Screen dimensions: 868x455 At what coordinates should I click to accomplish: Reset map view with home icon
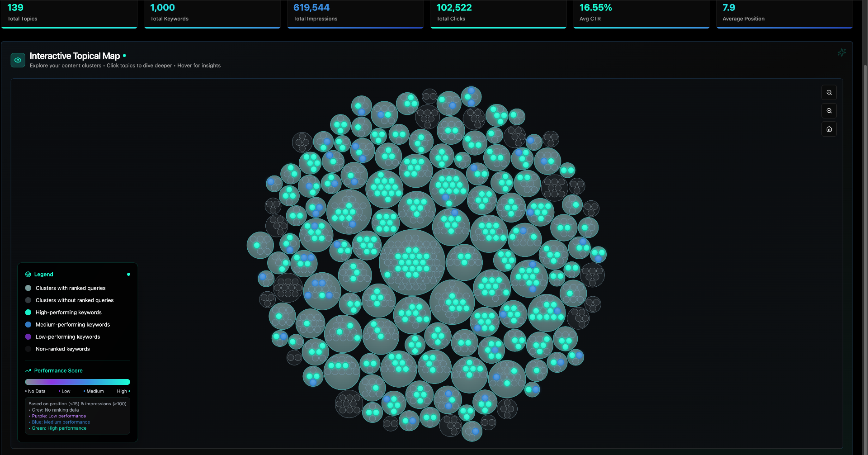coord(829,129)
